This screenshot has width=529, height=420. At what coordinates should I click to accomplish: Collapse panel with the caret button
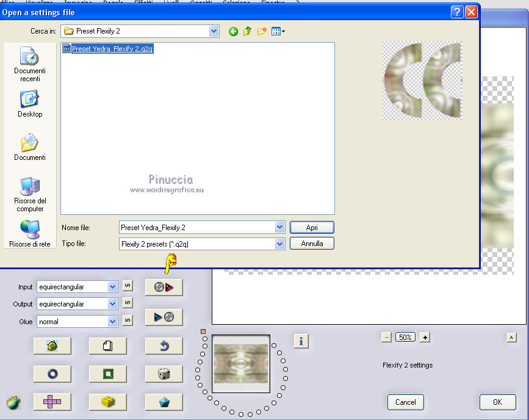511,338
